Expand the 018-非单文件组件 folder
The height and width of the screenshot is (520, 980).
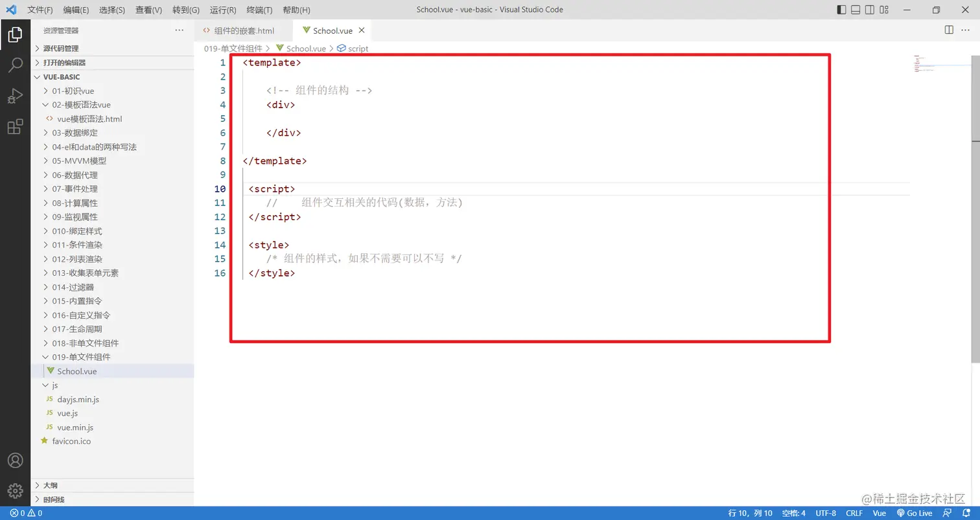point(112,343)
